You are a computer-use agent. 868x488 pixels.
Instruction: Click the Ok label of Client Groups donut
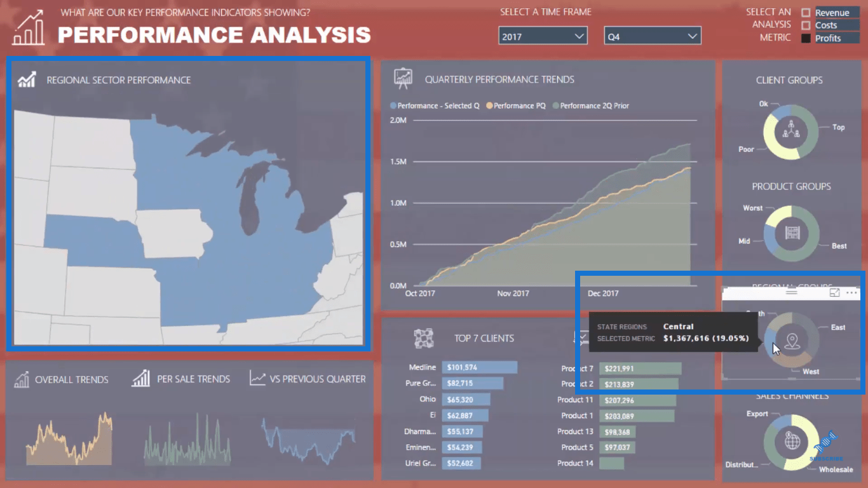763,104
